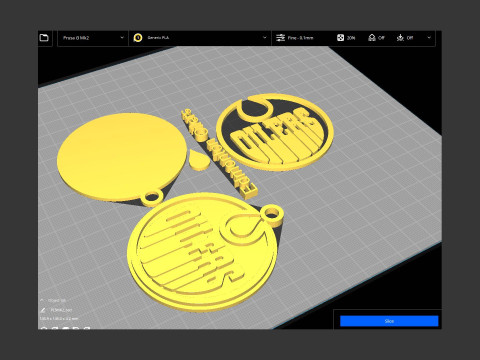
Task: Expand the Generic PLA material dropdown
Action: [265, 38]
